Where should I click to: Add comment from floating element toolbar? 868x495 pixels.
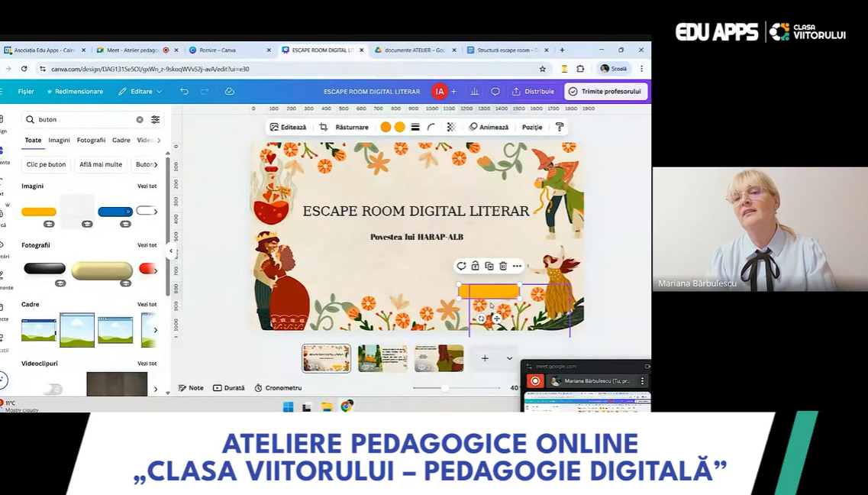click(x=461, y=267)
